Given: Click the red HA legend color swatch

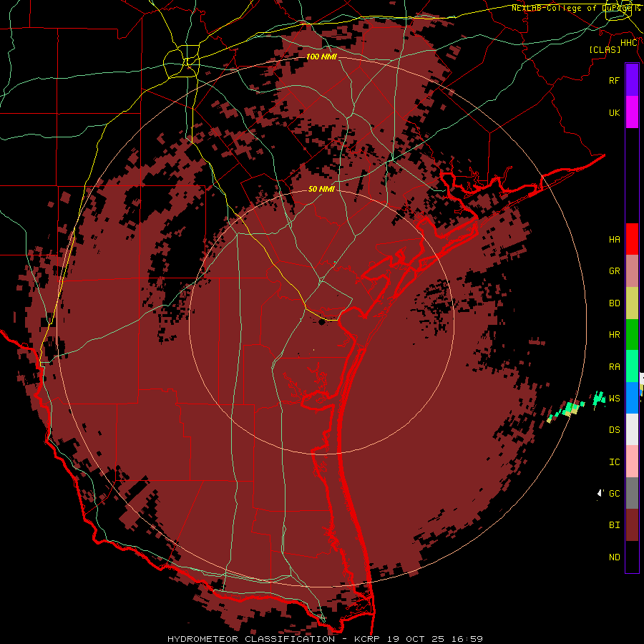Looking at the screenshot, I should tap(632, 239).
